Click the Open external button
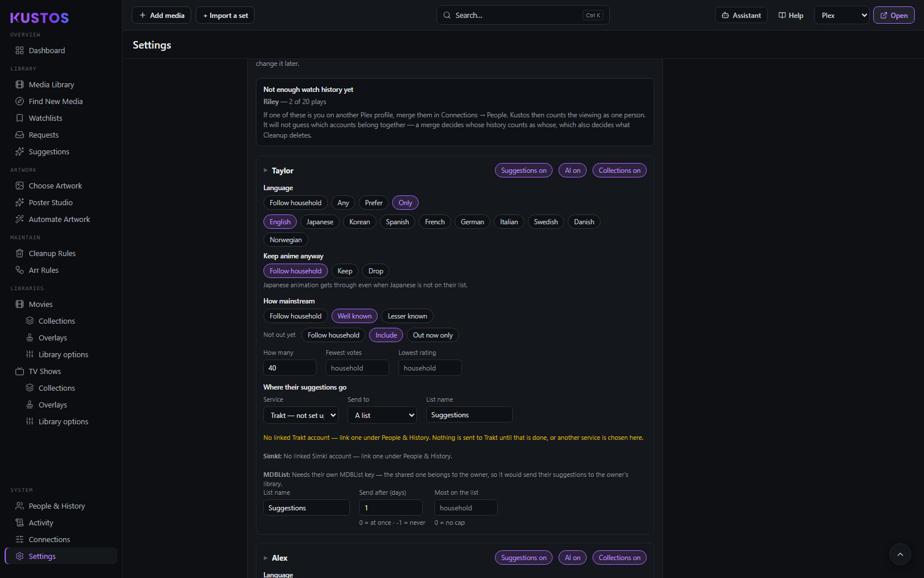The width and height of the screenshot is (924, 578). point(894,16)
